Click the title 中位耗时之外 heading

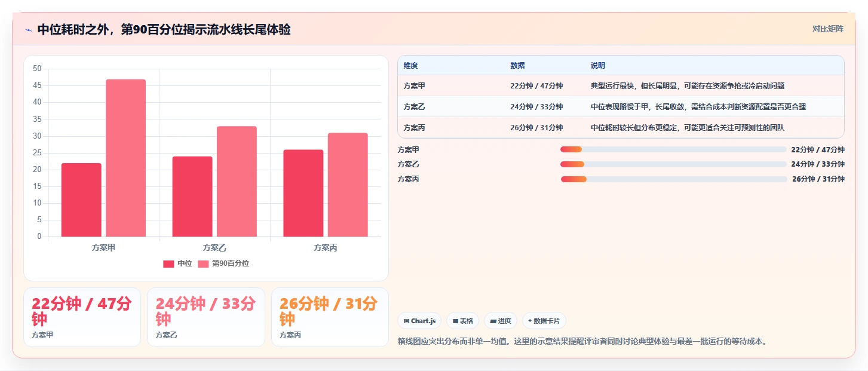point(164,29)
